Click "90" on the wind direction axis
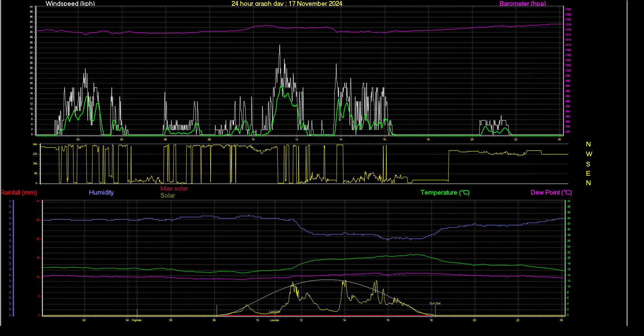This screenshot has width=644, height=336. coord(35,173)
